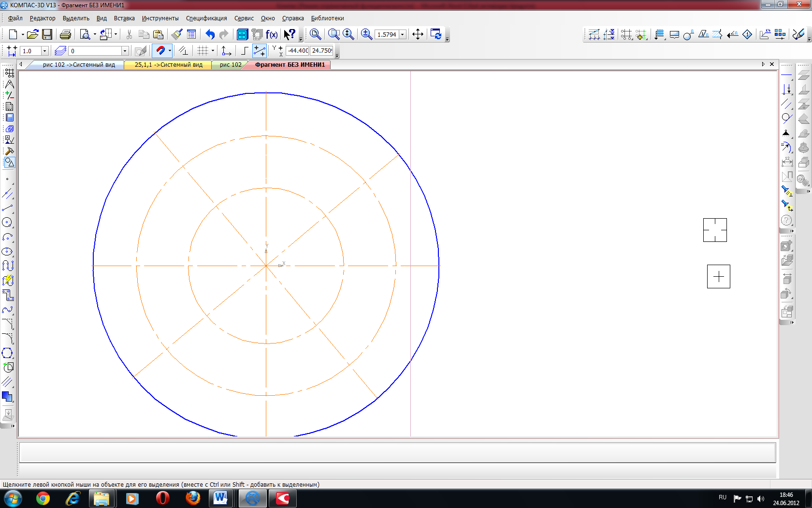
Task: Open Firefox from the taskbar
Action: point(193,498)
